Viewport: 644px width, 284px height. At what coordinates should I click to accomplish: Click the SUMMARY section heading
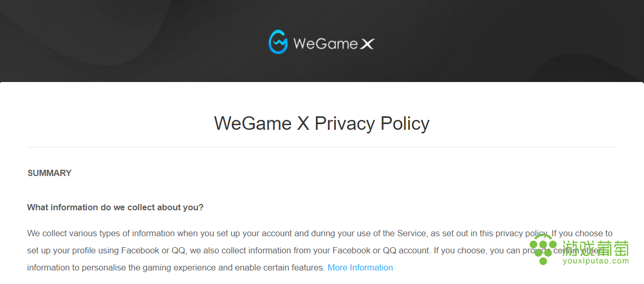tap(49, 173)
